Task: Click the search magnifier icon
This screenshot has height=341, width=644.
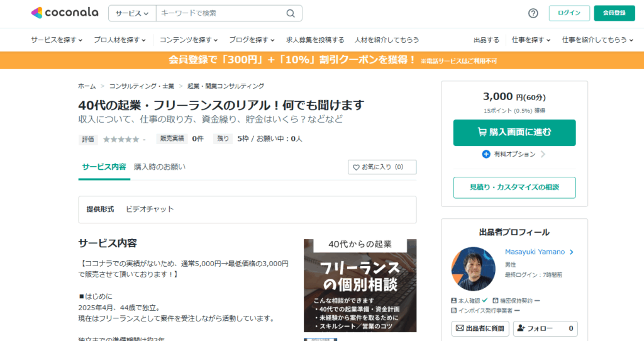Action: coord(291,13)
